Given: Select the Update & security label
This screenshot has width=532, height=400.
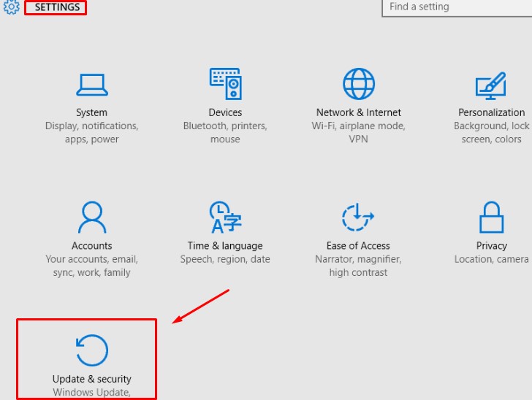Looking at the screenshot, I should point(91,379).
